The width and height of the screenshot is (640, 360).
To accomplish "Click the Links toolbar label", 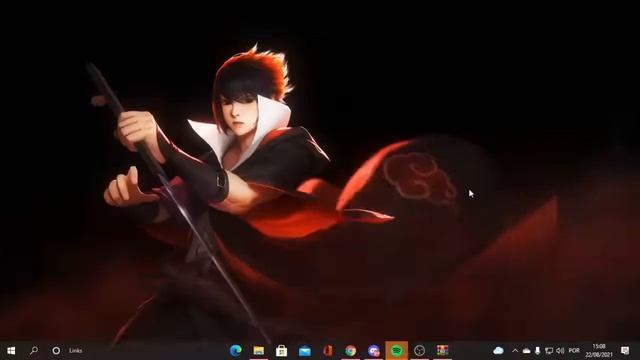I will [76, 351].
